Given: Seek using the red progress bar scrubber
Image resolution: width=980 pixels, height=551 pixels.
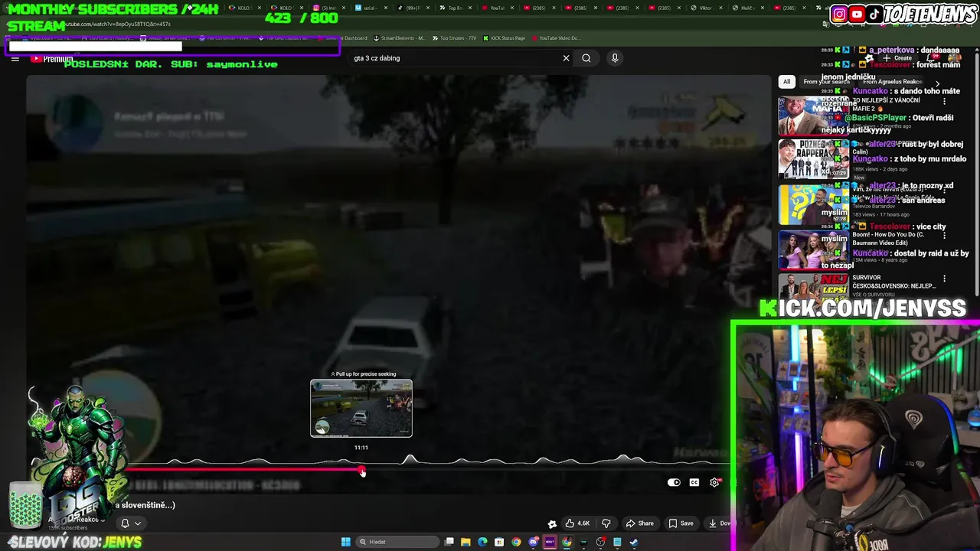Looking at the screenshot, I should pos(362,470).
